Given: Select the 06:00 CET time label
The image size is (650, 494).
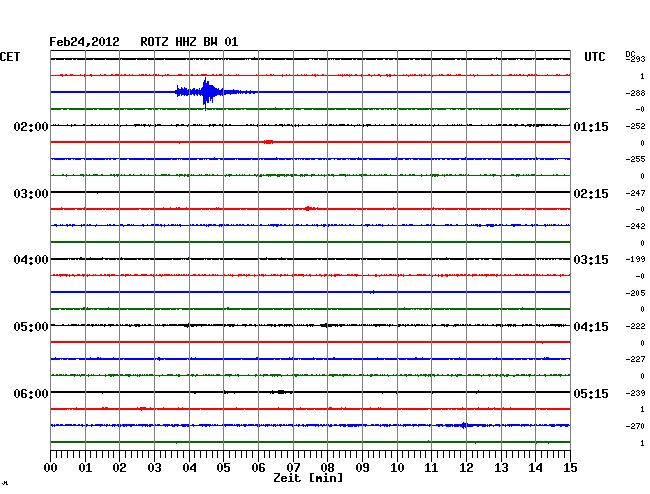Looking at the screenshot, I should pyautogui.click(x=31, y=393).
